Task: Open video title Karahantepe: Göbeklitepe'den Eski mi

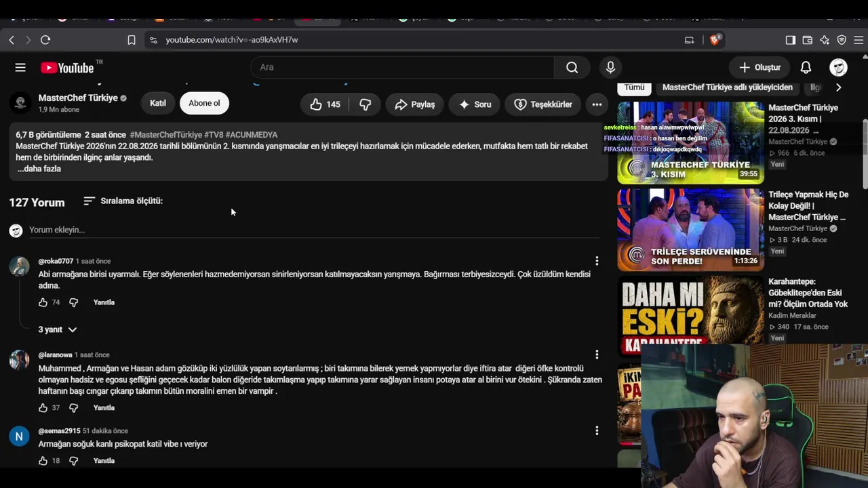Action: pos(808,293)
